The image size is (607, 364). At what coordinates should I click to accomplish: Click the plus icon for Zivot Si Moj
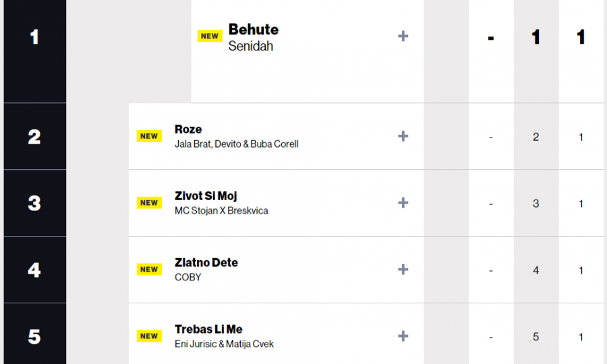tap(403, 203)
